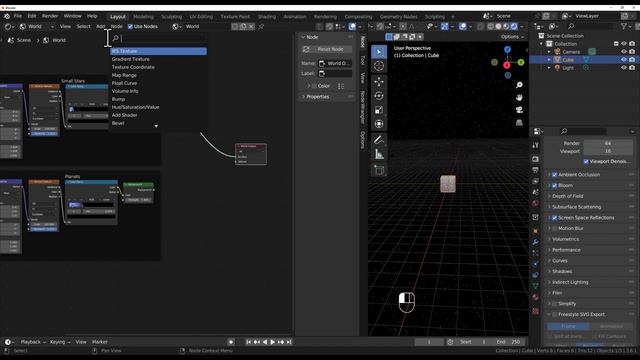Viewport: 640px width, 360px height.
Task: Toggle the Bloom checkbox
Action: click(555, 185)
